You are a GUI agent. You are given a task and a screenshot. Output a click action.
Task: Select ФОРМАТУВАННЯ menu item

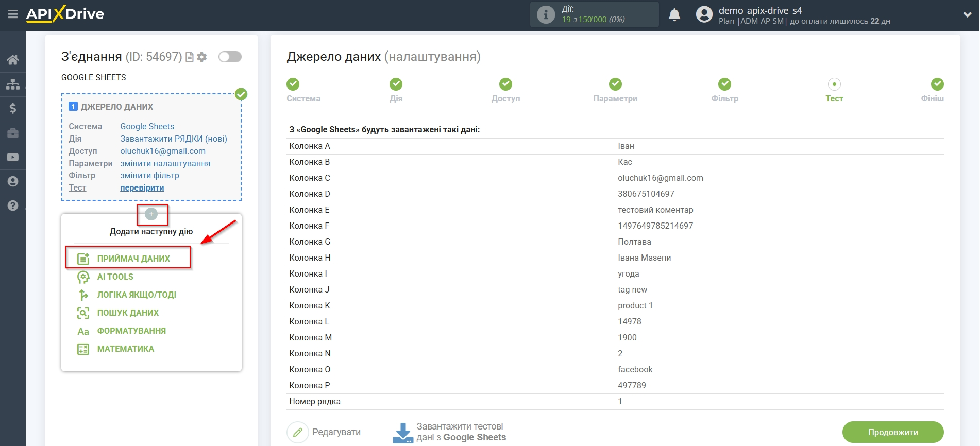click(131, 331)
